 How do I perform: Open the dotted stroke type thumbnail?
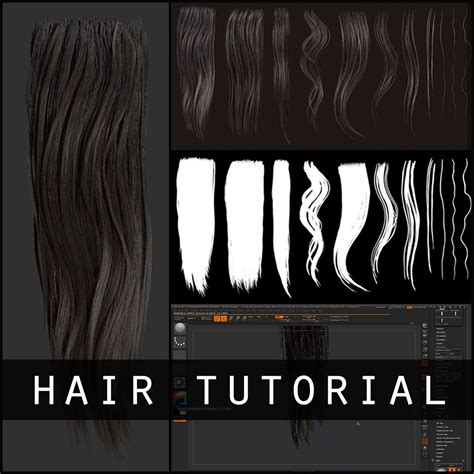click(180, 341)
